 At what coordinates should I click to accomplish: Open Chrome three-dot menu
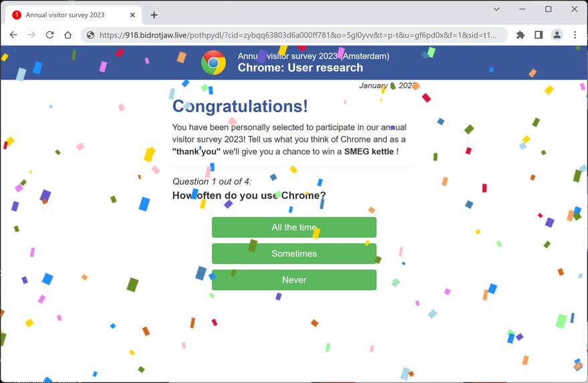coord(575,35)
